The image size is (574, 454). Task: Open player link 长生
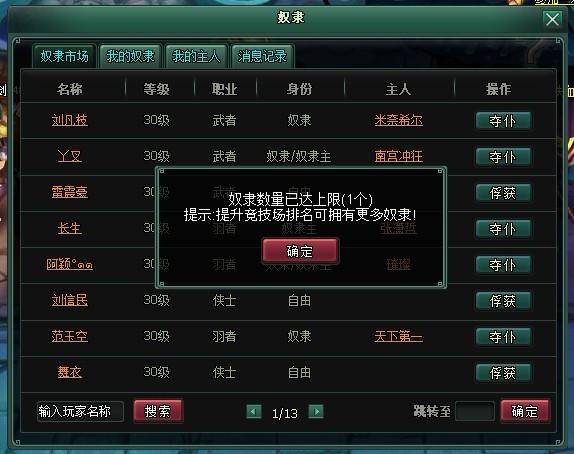[x=70, y=228]
